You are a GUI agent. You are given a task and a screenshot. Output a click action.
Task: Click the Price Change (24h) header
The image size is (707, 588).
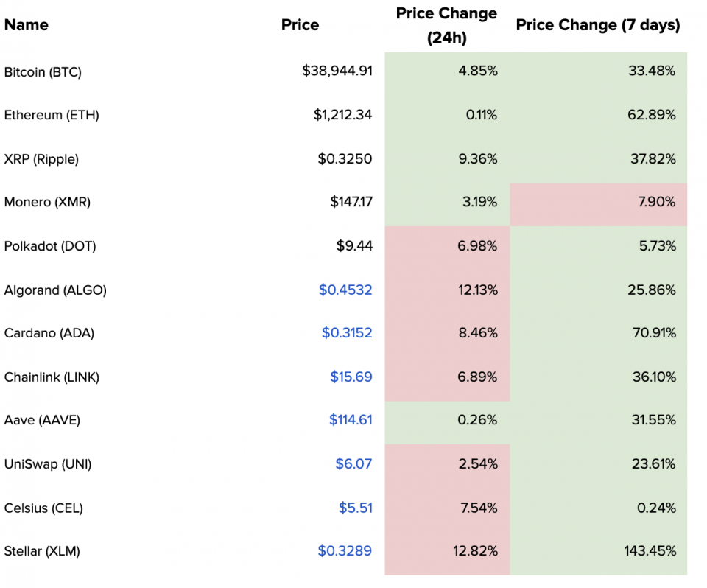pyautogui.click(x=446, y=25)
